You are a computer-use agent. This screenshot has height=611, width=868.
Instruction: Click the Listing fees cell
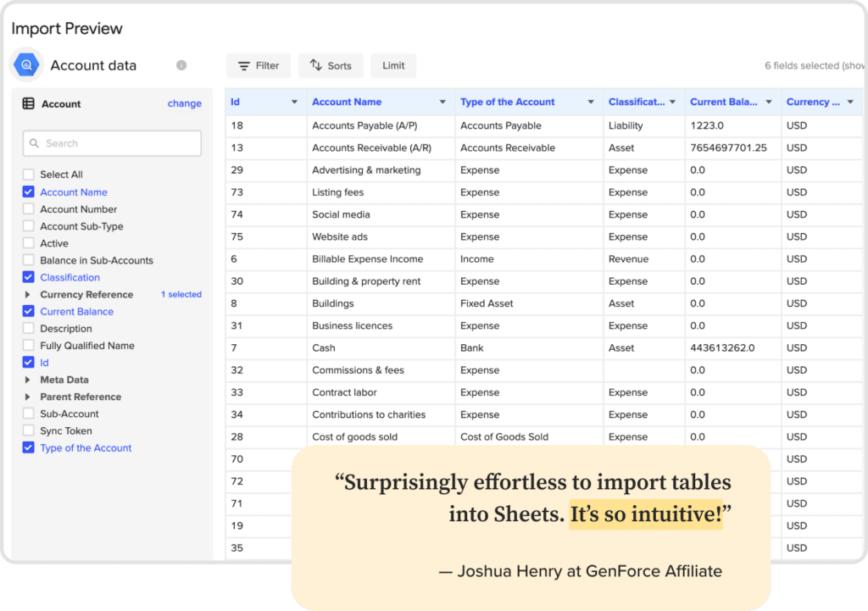[381, 192]
